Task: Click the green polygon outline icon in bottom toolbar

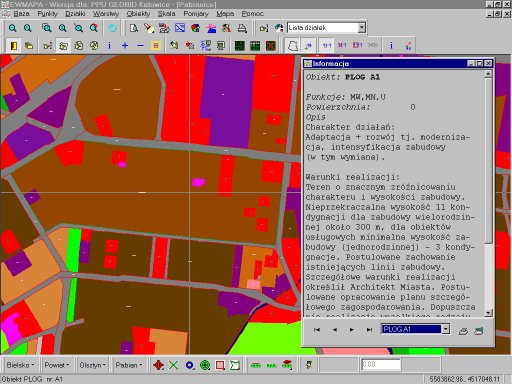Action: click(x=235, y=365)
